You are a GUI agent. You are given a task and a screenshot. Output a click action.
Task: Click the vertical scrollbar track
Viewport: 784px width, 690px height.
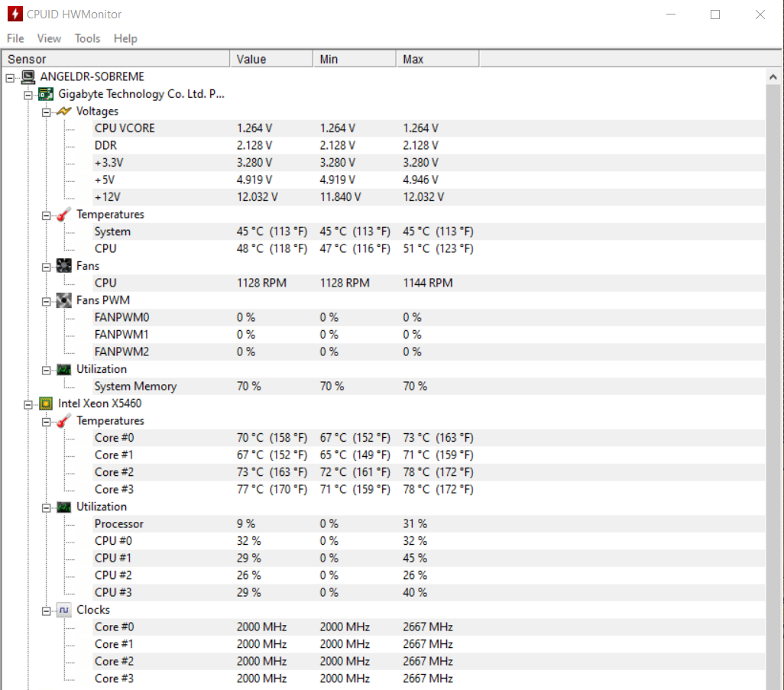[773, 387]
